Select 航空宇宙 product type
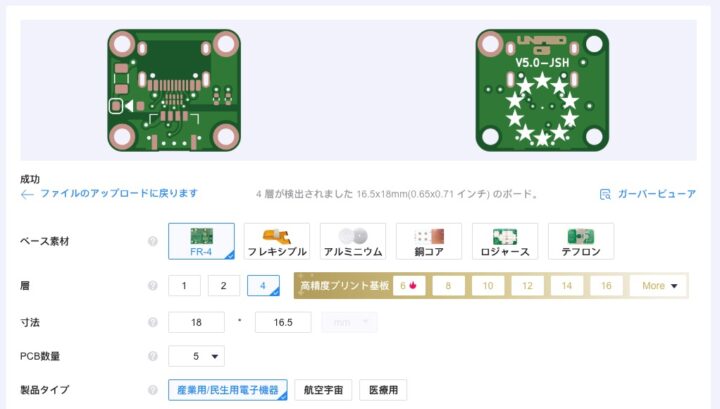 tap(323, 390)
